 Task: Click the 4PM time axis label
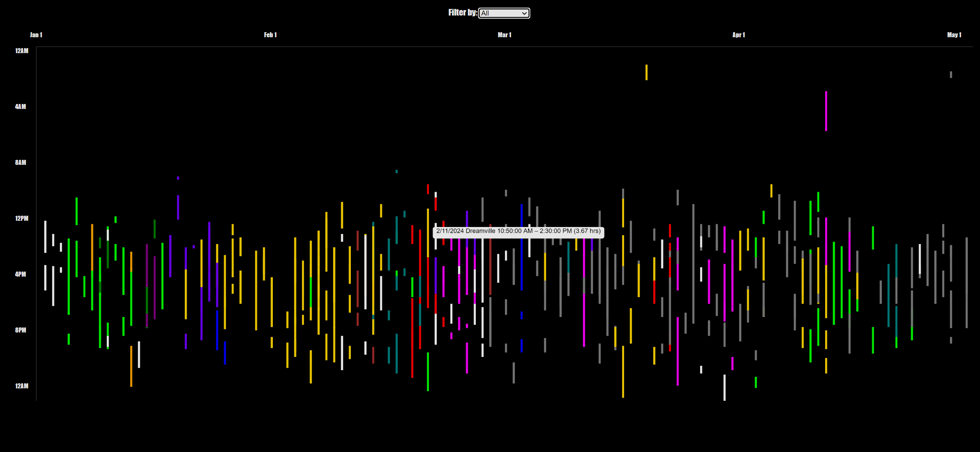point(21,274)
